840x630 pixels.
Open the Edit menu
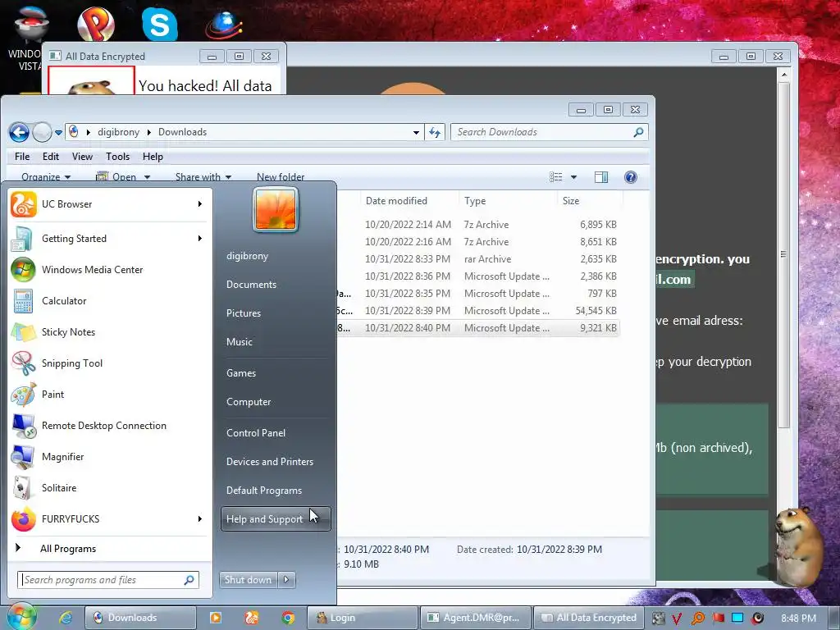tap(51, 157)
